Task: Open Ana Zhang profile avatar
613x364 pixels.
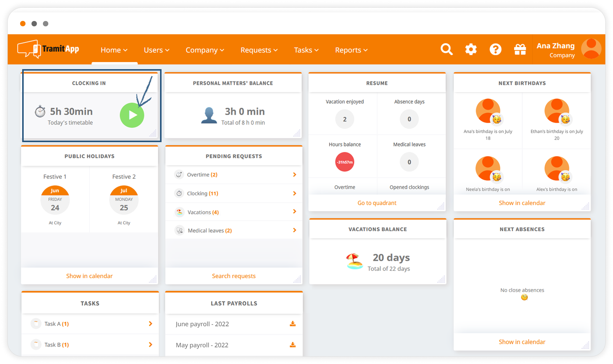Action: [x=591, y=49]
